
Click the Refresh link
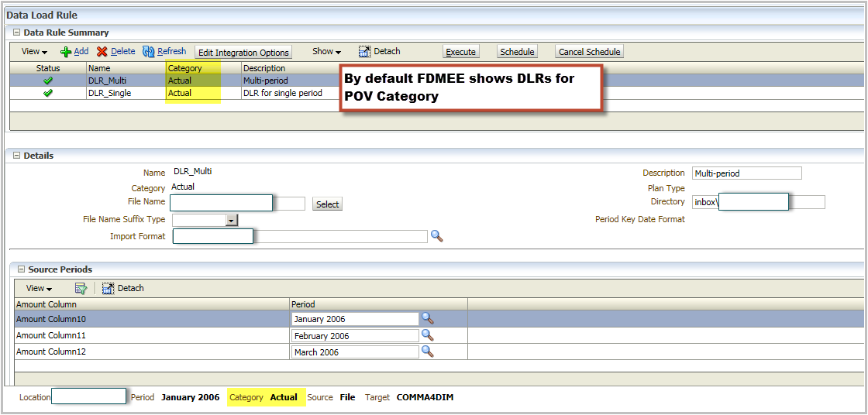click(171, 51)
